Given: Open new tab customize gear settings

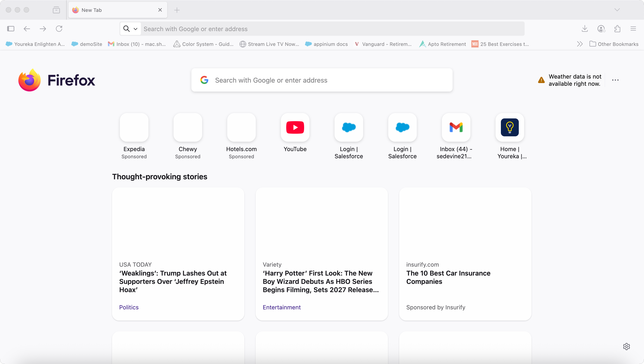Looking at the screenshot, I should click(626, 347).
